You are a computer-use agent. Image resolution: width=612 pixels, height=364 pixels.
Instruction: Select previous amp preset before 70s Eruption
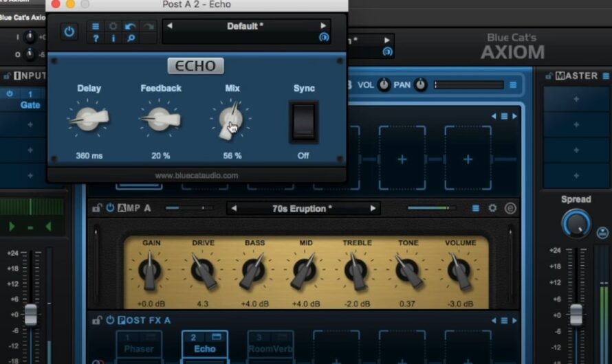(x=234, y=209)
